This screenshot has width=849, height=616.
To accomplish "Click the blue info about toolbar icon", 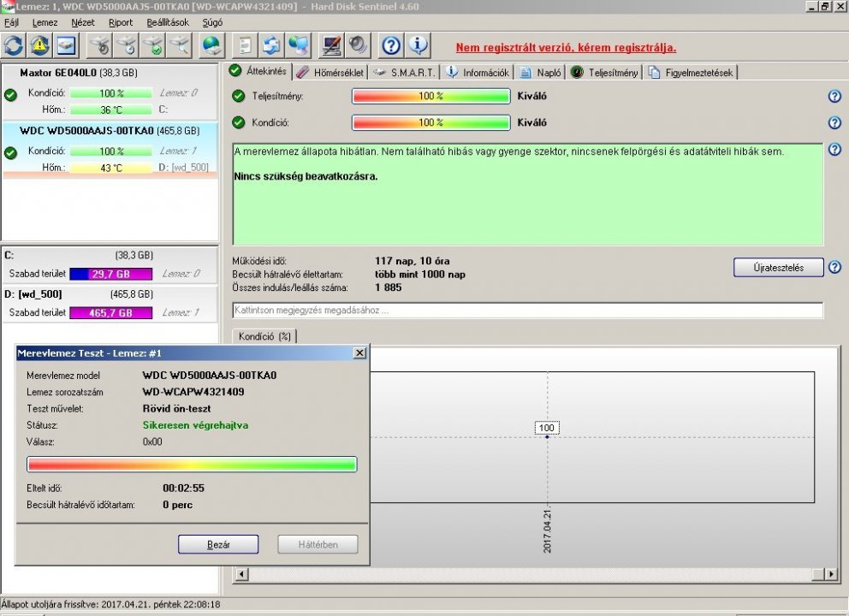I will (x=418, y=46).
